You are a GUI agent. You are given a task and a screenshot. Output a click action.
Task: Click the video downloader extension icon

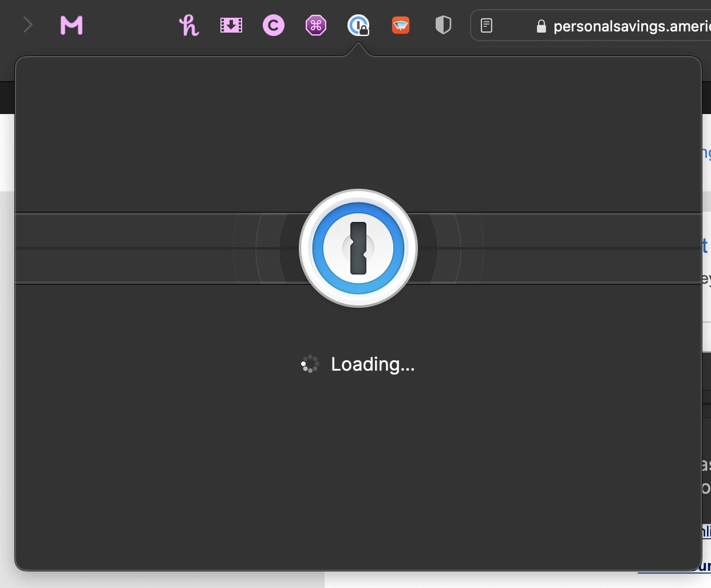point(231,25)
